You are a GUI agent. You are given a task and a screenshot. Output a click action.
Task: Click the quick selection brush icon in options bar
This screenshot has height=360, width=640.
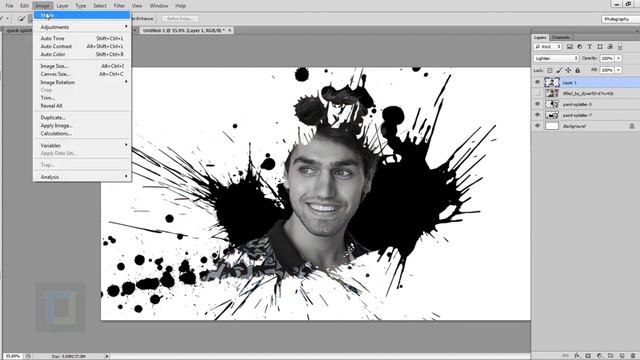tap(22, 19)
